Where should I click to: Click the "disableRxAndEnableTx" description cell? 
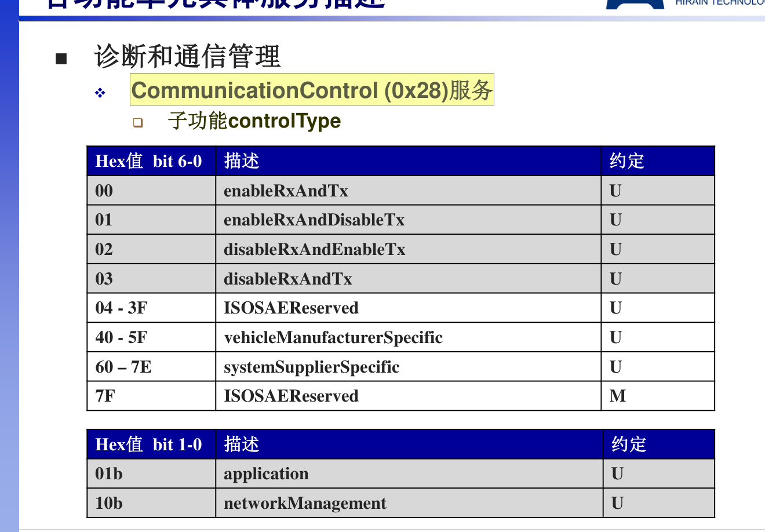coord(409,249)
